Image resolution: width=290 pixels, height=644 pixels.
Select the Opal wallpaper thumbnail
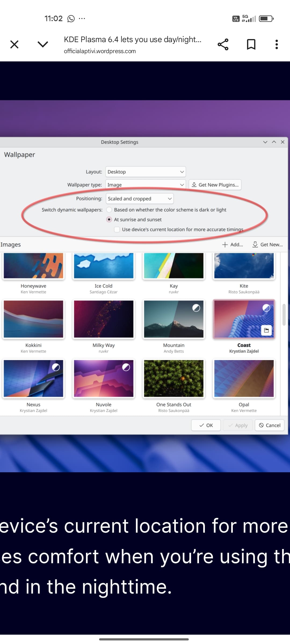pyautogui.click(x=244, y=378)
